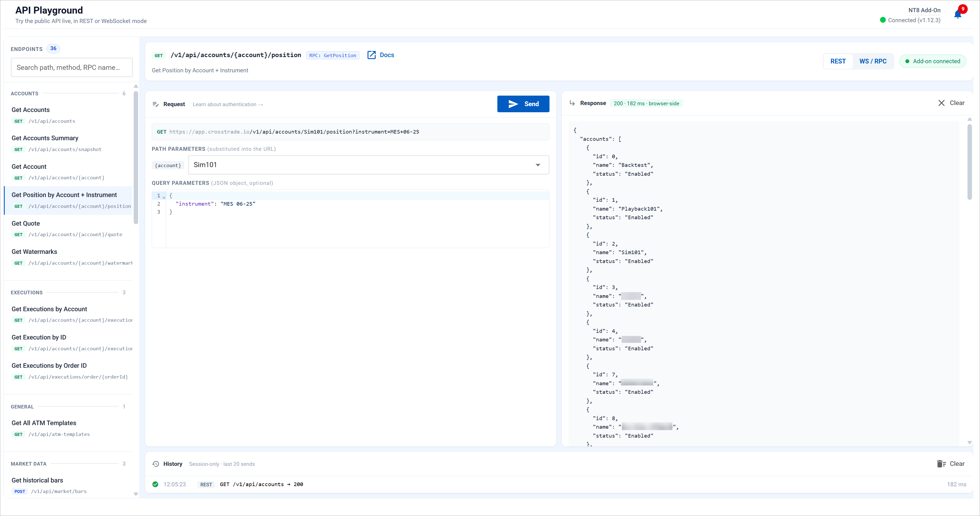The height and width of the screenshot is (516, 980).
Task: Click the {account} parameter label chip
Action: [x=168, y=165]
